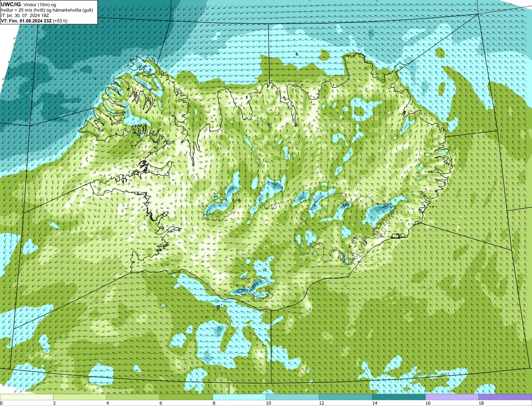Click the 14–16 m/s dark teal legend swatch
The width and height of the screenshot is (532, 406).
click(x=399, y=397)
